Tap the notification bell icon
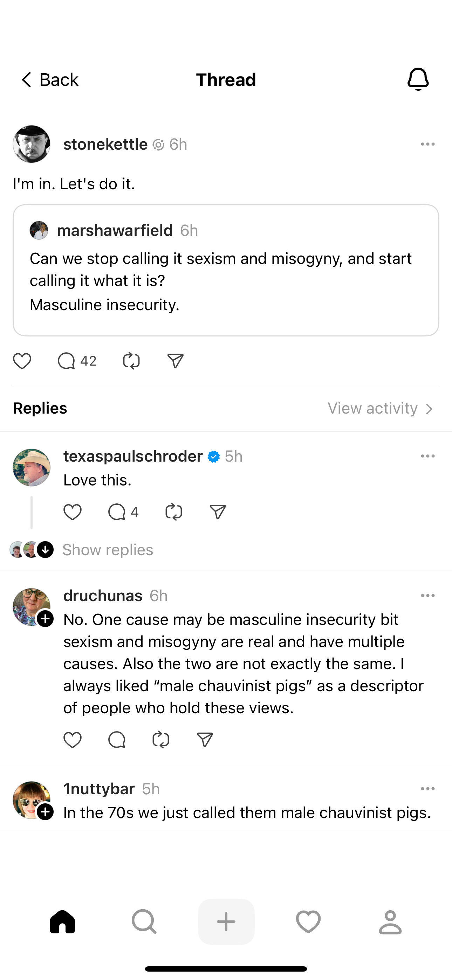 pyautogui.click(x=418, y=80)
